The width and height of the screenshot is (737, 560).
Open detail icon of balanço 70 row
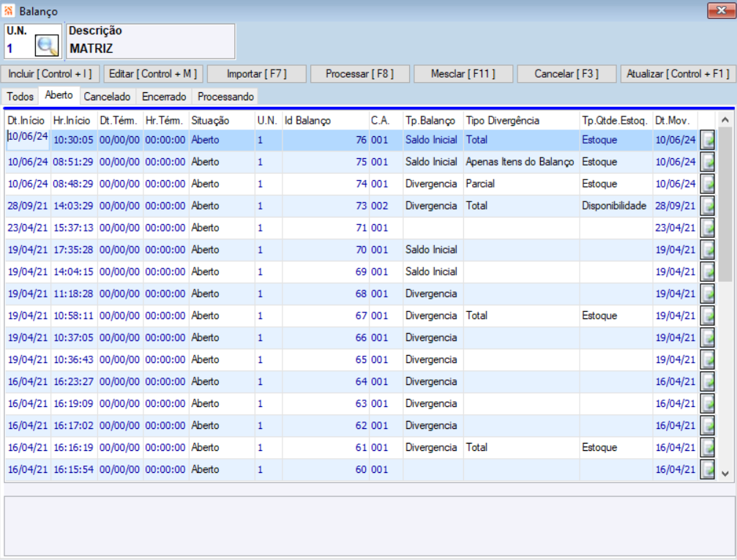tap(707, 250)
